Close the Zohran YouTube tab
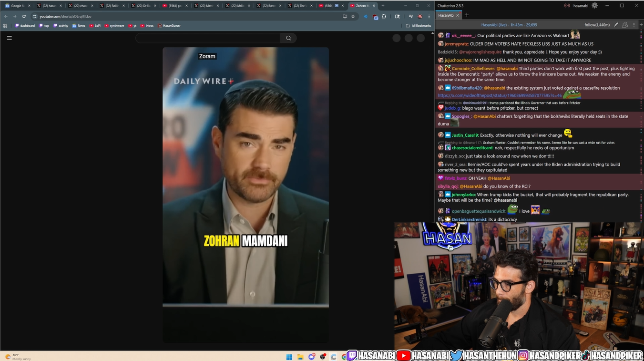The height and width of the screenshot is (361, 644). [373, 6]
